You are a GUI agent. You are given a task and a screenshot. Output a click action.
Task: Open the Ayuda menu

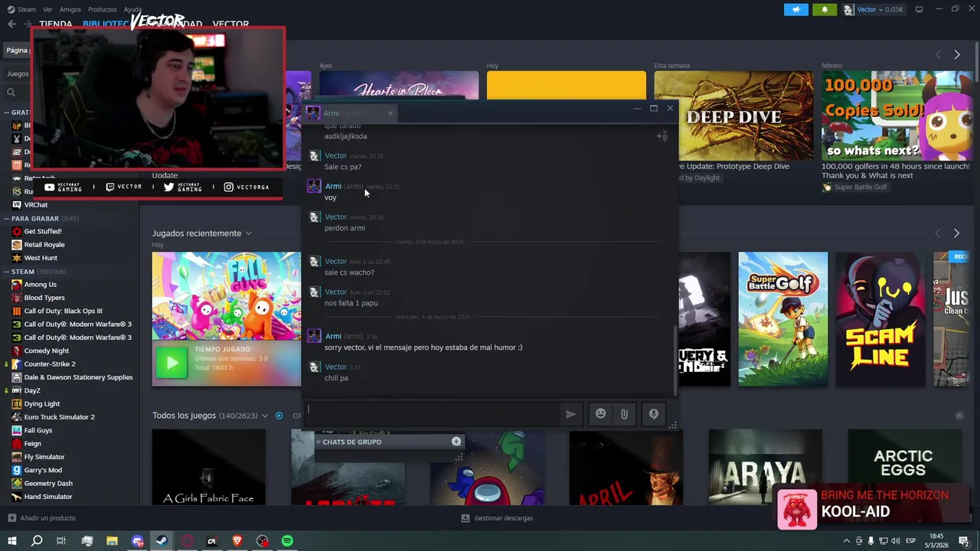tap(132, 9)
